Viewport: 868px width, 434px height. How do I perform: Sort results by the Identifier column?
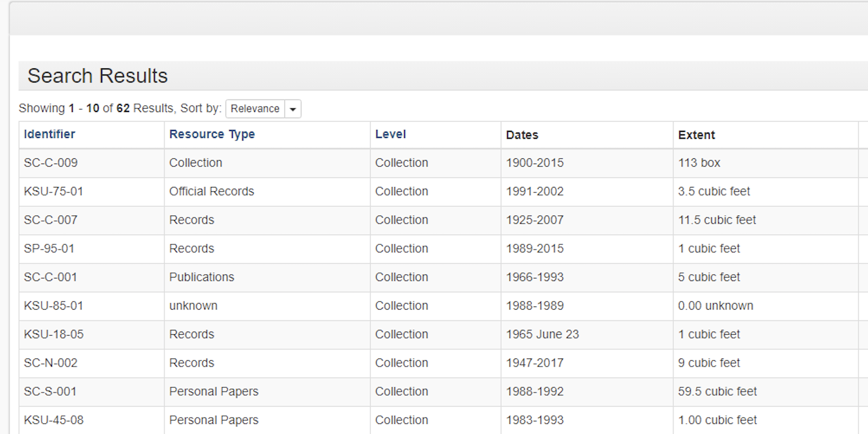[x=49, y=134]
